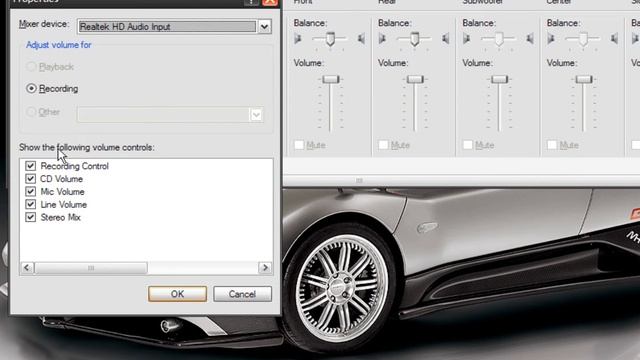Close the Properties dialog with the red X

tap(270, 2)
